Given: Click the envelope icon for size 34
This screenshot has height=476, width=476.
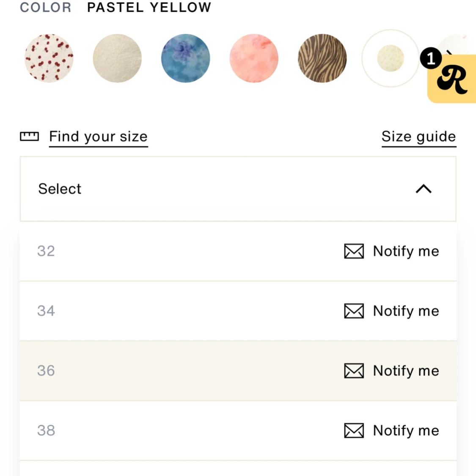Looking at the screenshot, I should [x=354, y=311].
